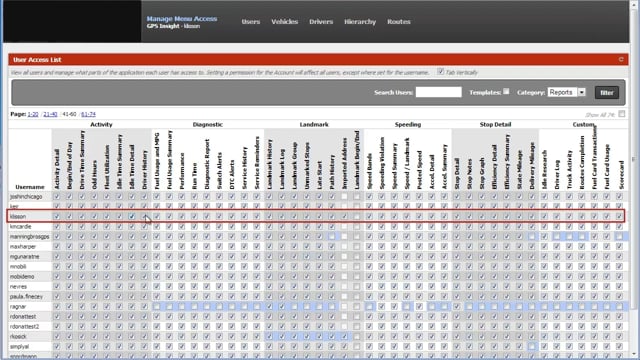Toggle Speeding Violation for ragnar
The width and height of the screenshot is (640, 360).
382,306
